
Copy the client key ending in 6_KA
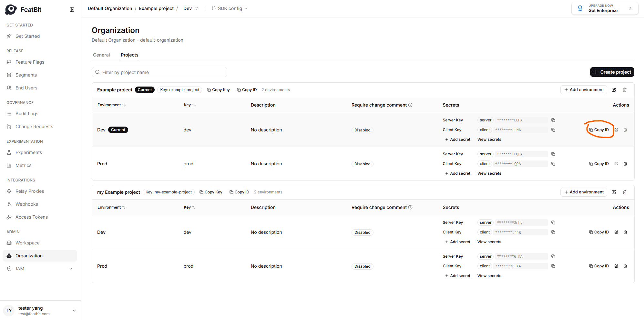(x=553, y=266)
